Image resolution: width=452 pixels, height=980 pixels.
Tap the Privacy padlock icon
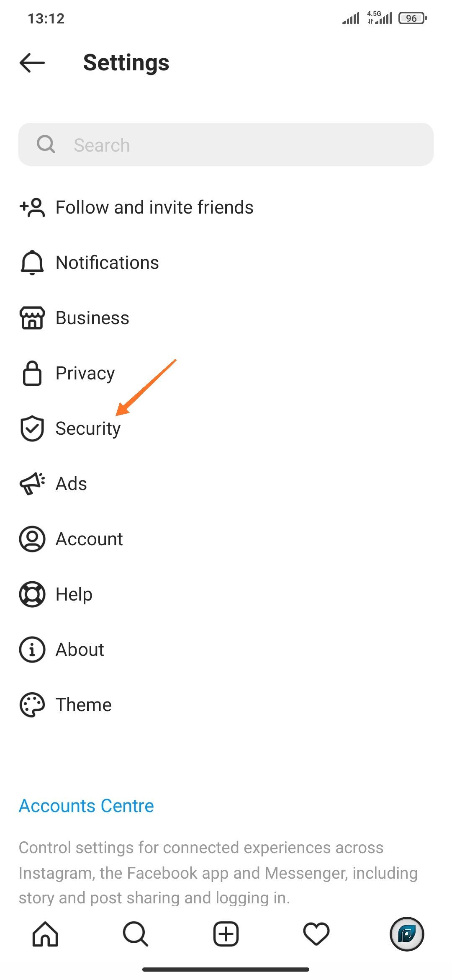coord(32,373)
